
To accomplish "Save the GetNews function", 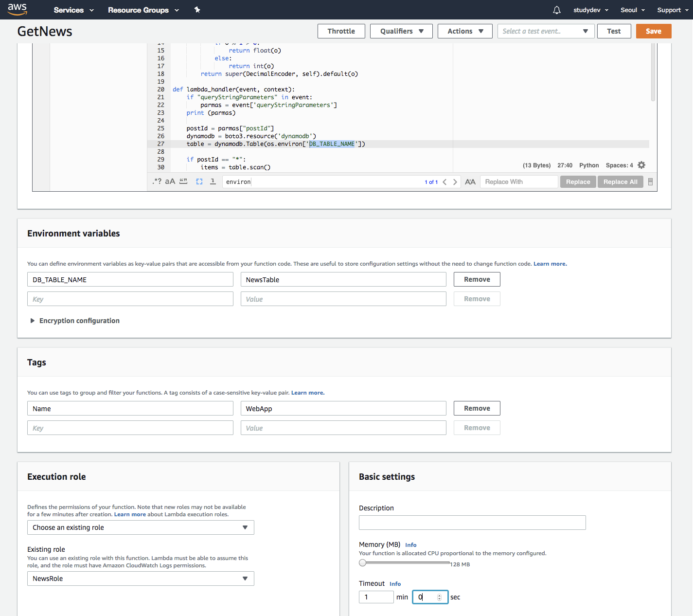I will point(654,31).
